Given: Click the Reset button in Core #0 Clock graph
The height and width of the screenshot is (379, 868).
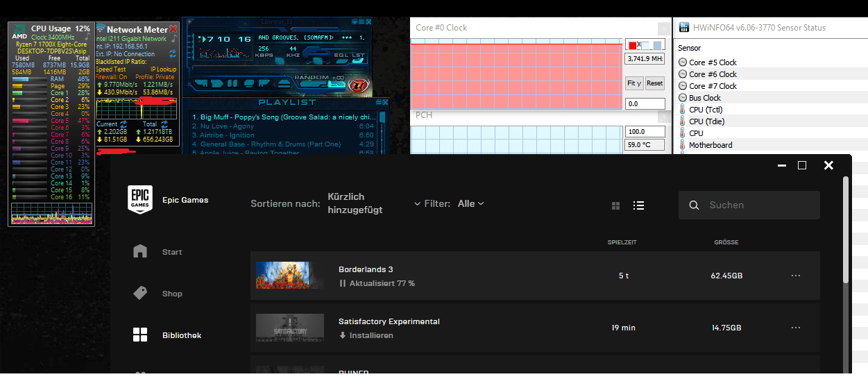Looking at the screenshot, I should 655,83.
